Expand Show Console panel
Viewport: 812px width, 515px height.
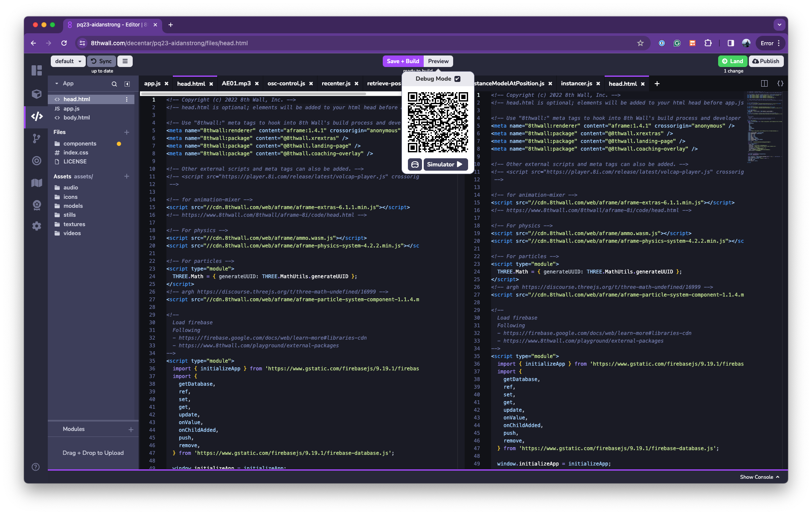(x=760, y=477)
